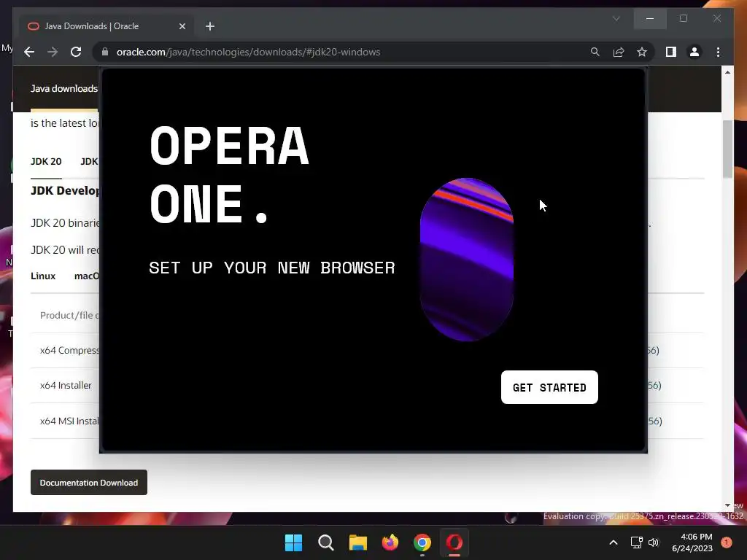Click scroll up arrow on page scrollbar

(x=727, y=72)
